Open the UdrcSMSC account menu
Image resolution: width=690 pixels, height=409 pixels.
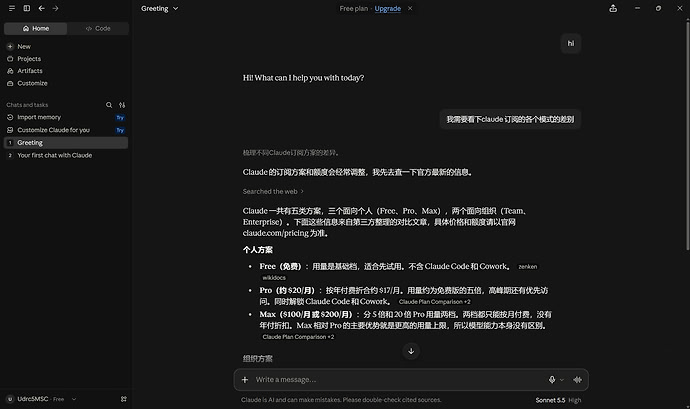click(x=42, y=399)
